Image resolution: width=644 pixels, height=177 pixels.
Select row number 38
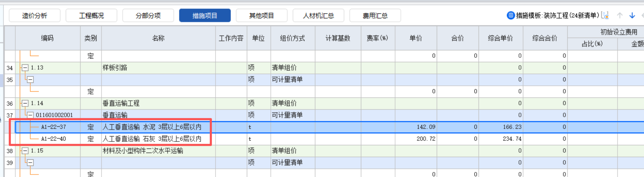(x=9, y=151)
